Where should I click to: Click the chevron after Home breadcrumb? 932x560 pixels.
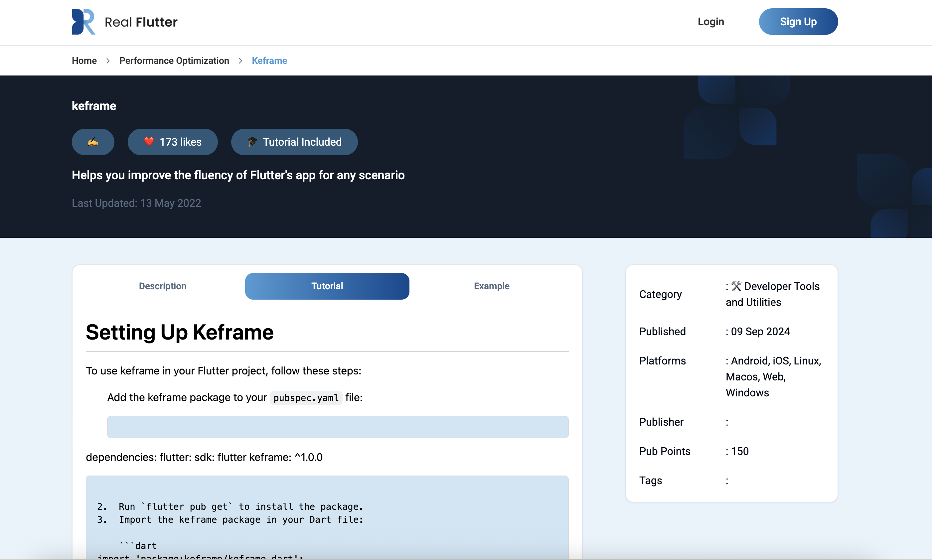[108, 61]
